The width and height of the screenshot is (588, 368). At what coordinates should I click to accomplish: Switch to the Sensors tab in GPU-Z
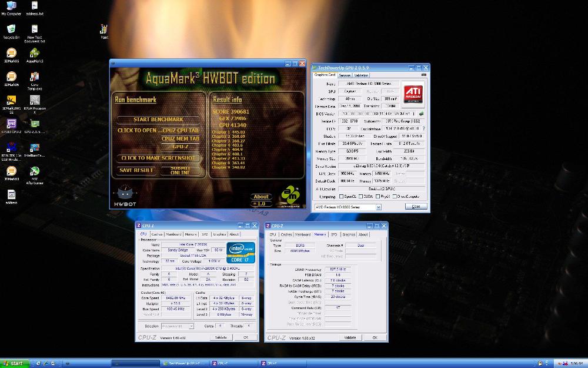click(x=344, y=75)
